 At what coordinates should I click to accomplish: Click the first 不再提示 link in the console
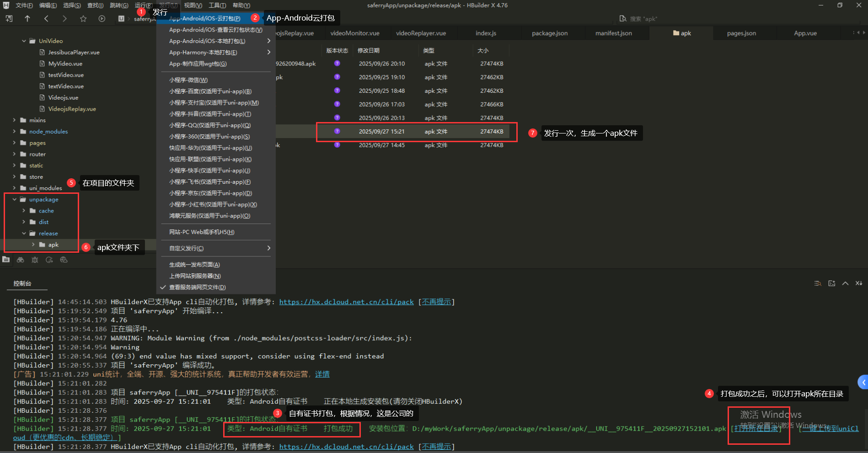436,302
